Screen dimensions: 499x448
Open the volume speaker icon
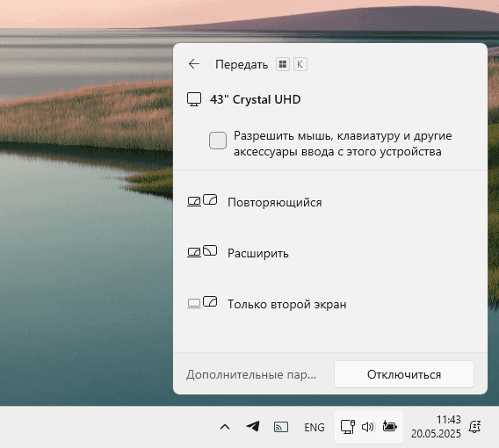click(368, 427)
